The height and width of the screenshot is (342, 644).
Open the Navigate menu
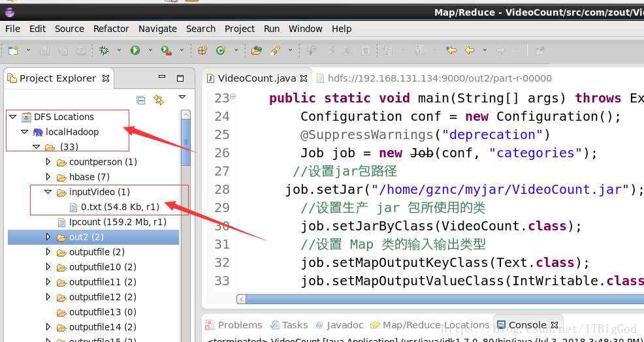tap(157, 29)
